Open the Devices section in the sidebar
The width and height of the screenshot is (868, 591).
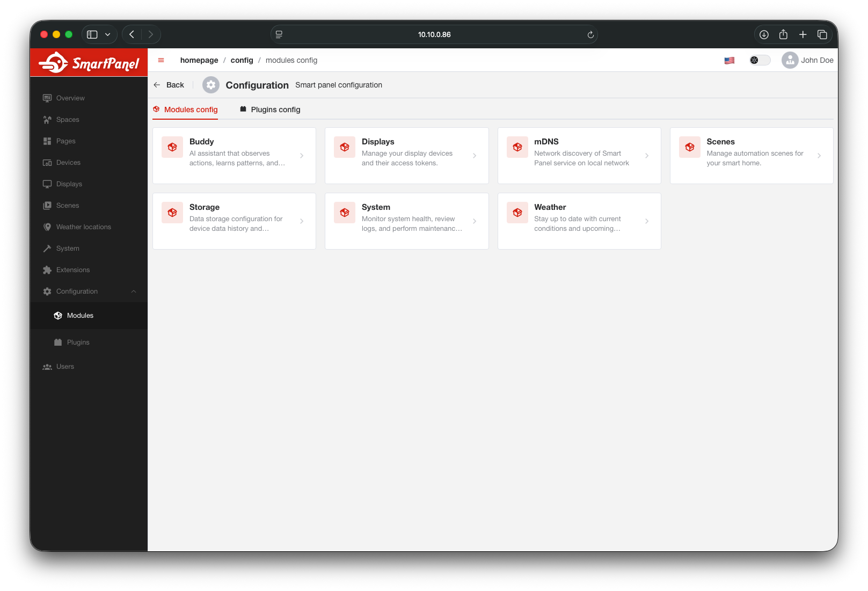point(67,162)
